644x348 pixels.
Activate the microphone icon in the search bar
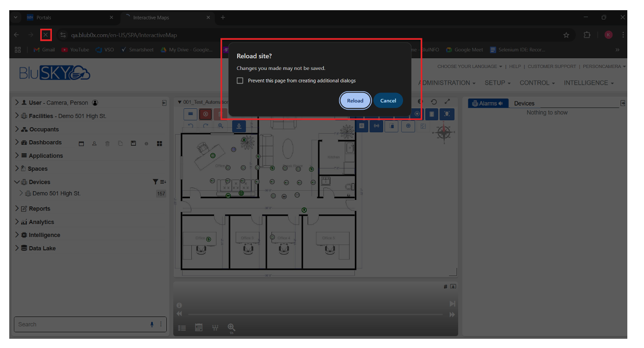click(x=152, y=324)
